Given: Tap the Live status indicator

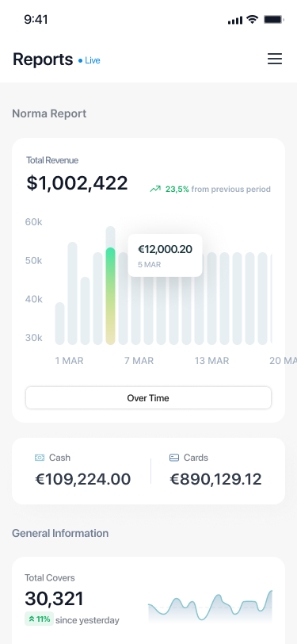Looking at the screenshot, I should click(89, 60).
